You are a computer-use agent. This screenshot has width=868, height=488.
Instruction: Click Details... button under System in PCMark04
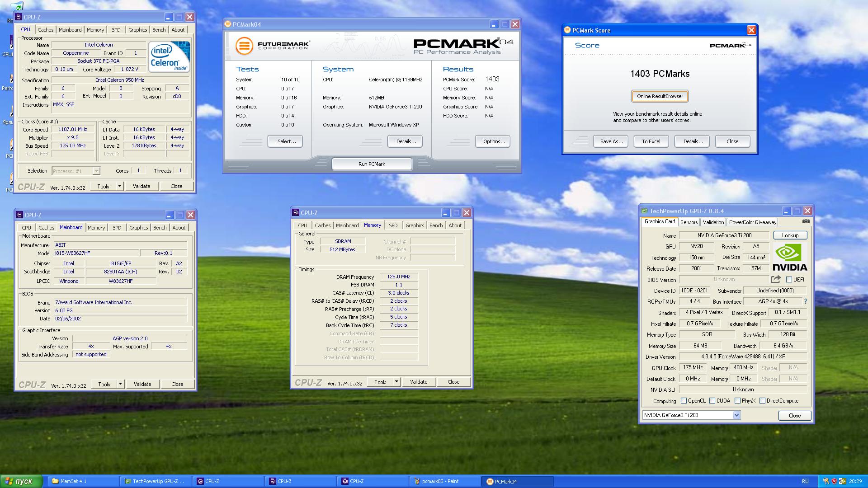click(405, 141)
